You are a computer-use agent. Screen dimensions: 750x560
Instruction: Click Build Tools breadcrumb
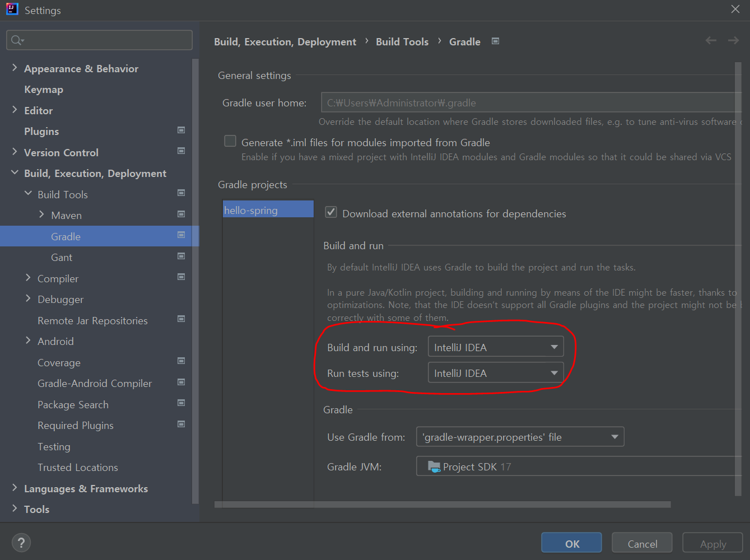tap(402, 41)
